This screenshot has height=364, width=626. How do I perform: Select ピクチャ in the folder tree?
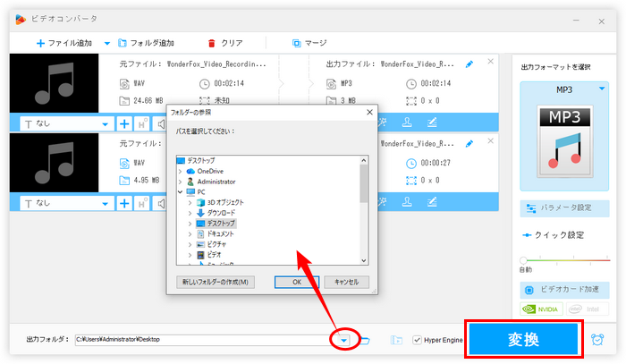pyautogui.click(x=216, y=244)
